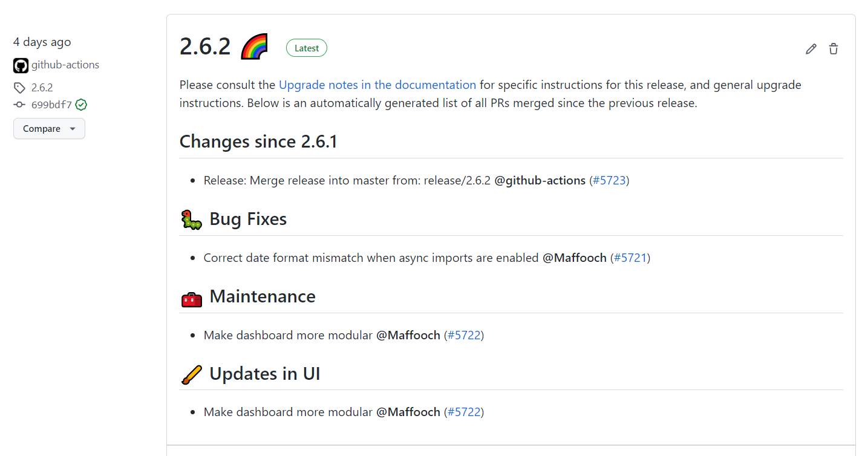This screenshot has width=868, height=456.
Task: Expand the Compare dropdown
Action: (49, 128)
